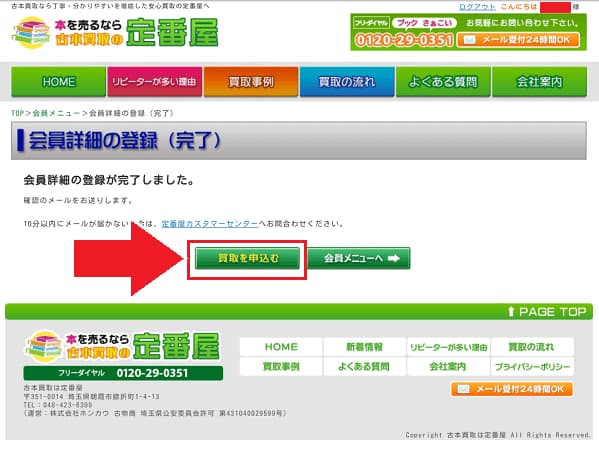
Task: Open the リピーターが多い理由 navigation tab
Action: (154, 81)
